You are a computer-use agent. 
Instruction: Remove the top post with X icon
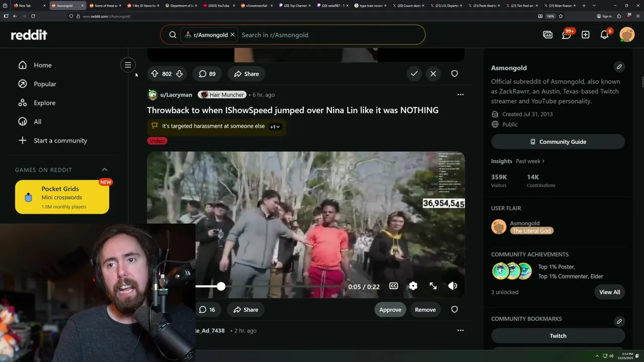tap(433, 73)
